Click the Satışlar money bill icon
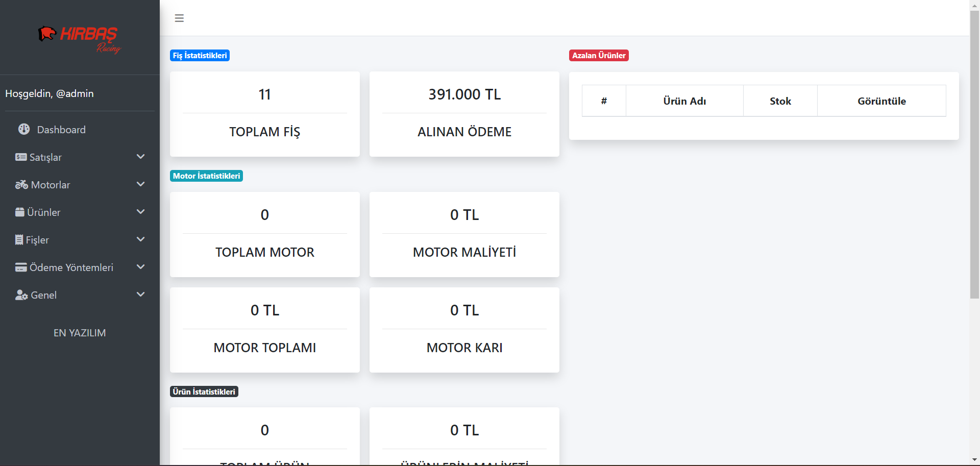 21,157
